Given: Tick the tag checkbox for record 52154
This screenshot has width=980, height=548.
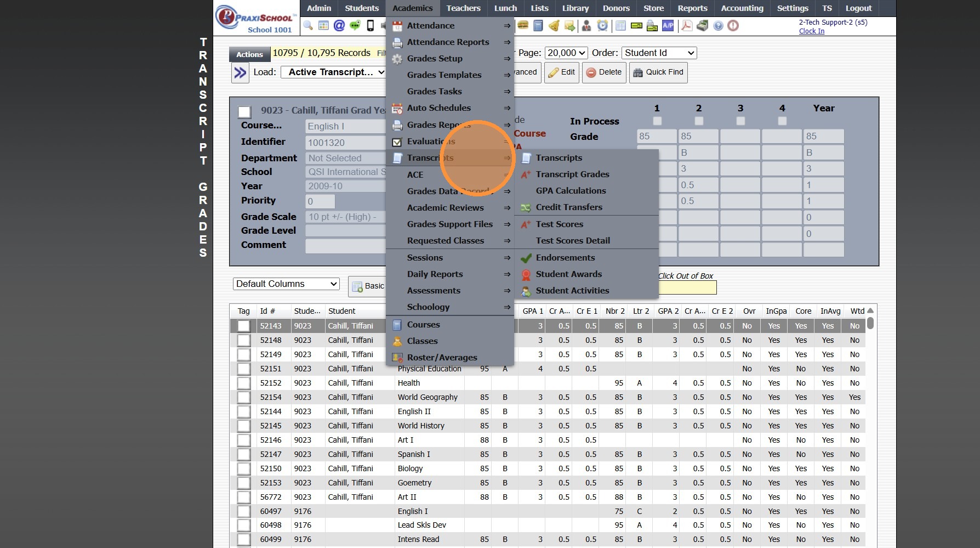Looking at the screenshot, I should [244, 398].
